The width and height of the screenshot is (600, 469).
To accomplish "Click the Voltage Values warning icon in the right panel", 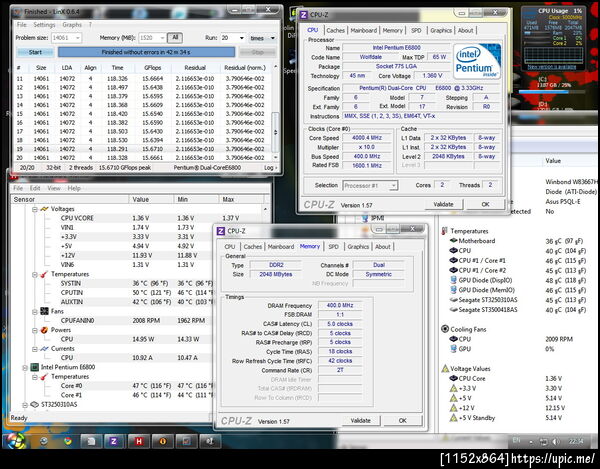I will click(445, 369).
